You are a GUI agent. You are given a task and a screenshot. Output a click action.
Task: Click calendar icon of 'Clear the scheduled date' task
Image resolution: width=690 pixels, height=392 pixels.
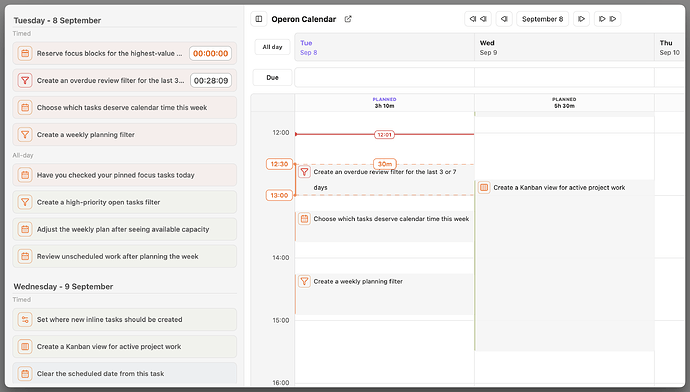(25, 374)
